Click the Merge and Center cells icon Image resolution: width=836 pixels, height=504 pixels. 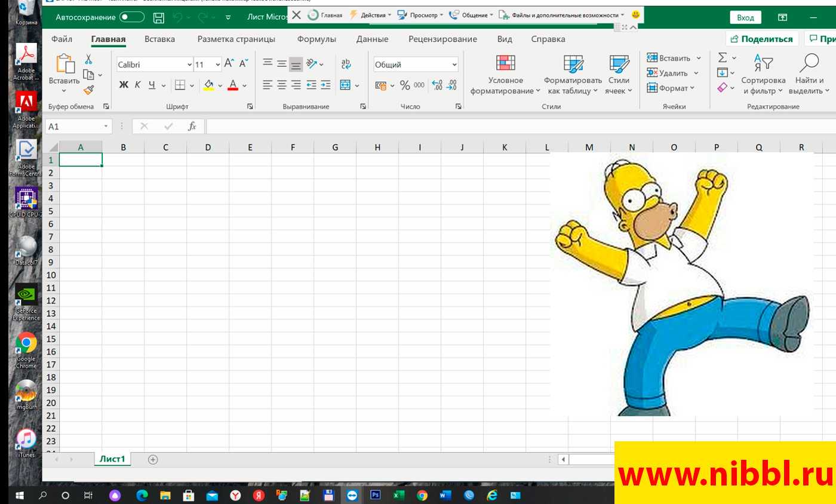pos(345,85)
